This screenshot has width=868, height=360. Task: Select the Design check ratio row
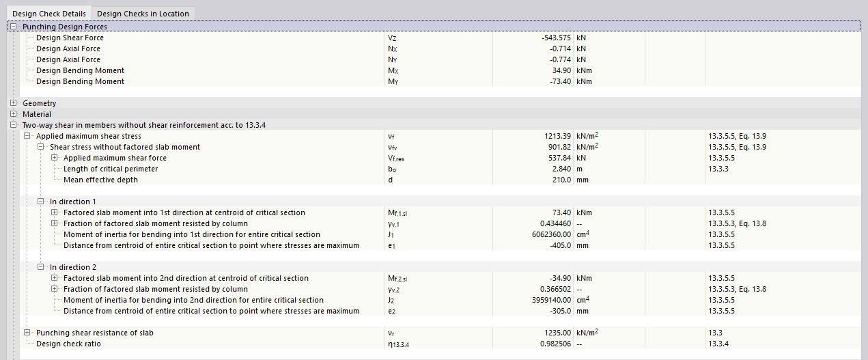(68, 344)
